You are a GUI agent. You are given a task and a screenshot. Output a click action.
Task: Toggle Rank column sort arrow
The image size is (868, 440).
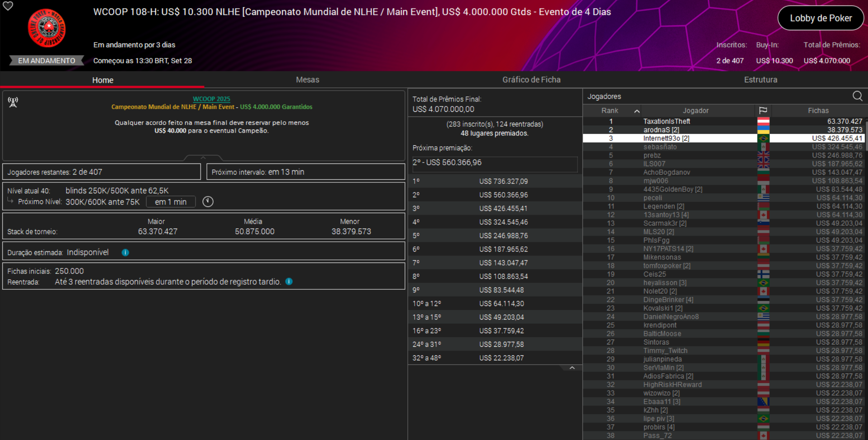pos(637,111)
